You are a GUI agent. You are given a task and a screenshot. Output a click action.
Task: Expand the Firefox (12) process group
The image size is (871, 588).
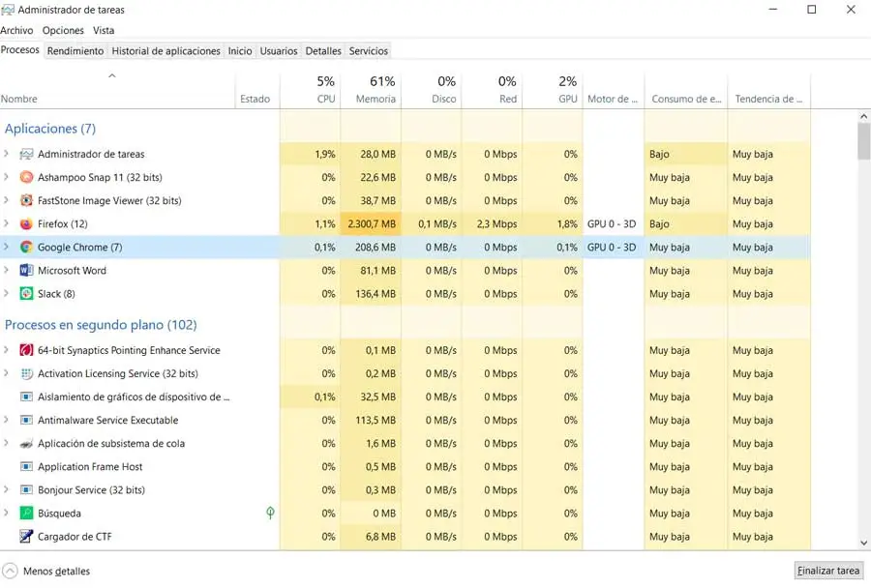pos(7,224)
